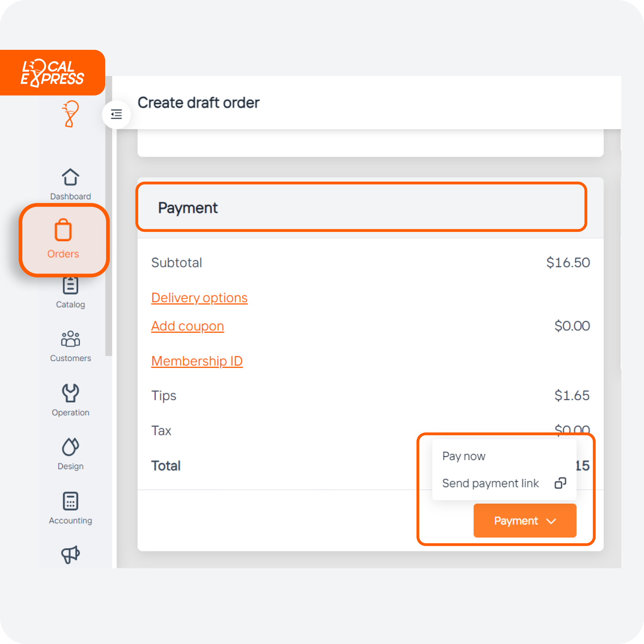Click the Local Express logo
This screenshot has width=644, height=644.
pos(52,73)
